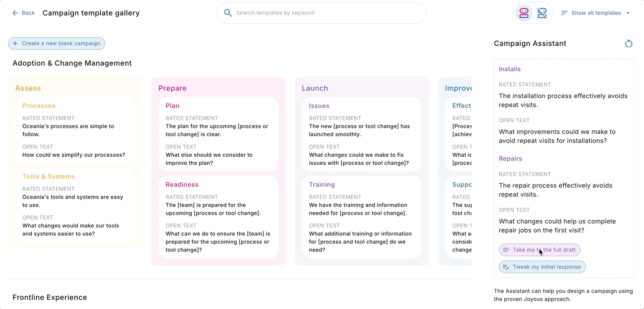Switch to the assistant-off crossed robot icon

542,13
